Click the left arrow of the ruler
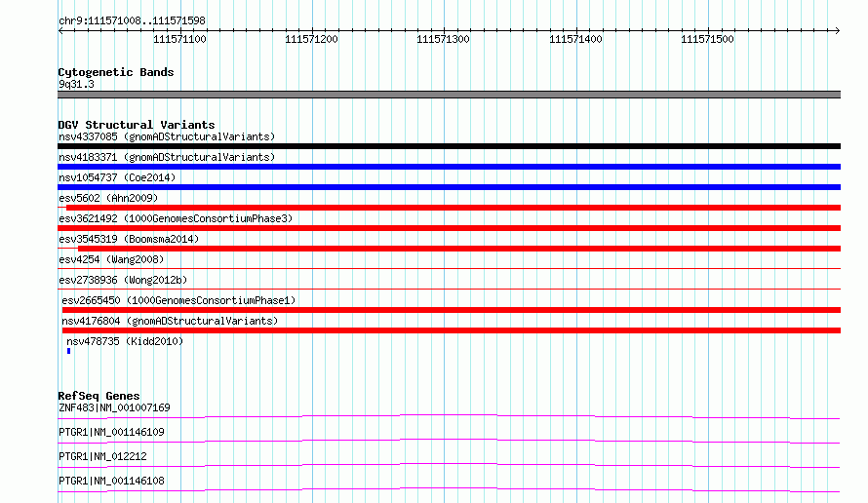868x503 pixels. pyautogui.click(x=60, y=31)
